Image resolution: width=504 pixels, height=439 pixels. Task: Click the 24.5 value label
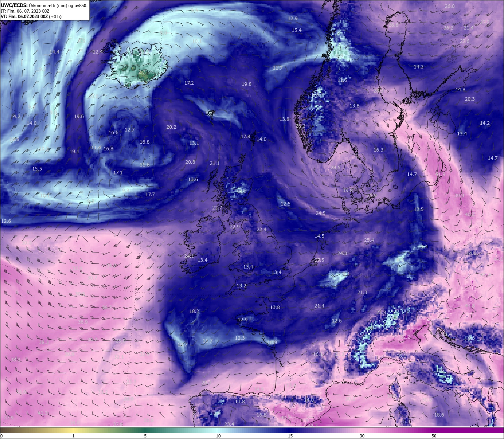pos(321,213)
